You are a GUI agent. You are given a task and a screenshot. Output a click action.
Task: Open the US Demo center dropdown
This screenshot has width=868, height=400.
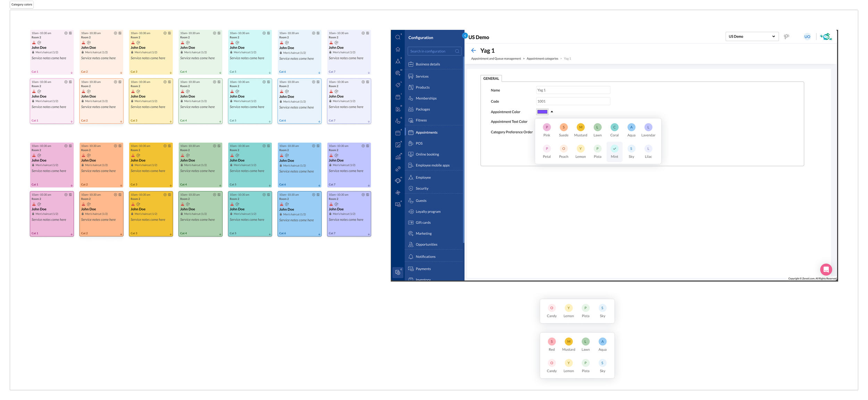click(752, 36)
